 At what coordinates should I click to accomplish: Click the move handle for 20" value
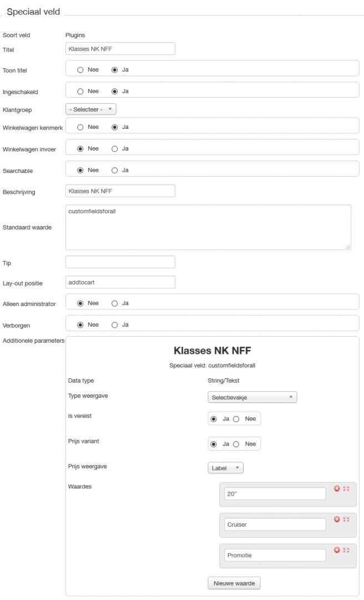tap(346, 488)
